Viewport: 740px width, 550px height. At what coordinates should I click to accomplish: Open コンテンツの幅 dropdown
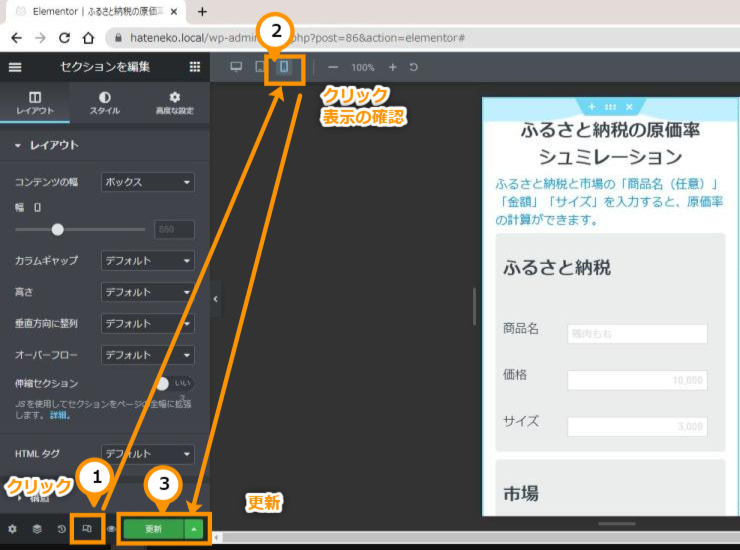click(x=148, y=182)
